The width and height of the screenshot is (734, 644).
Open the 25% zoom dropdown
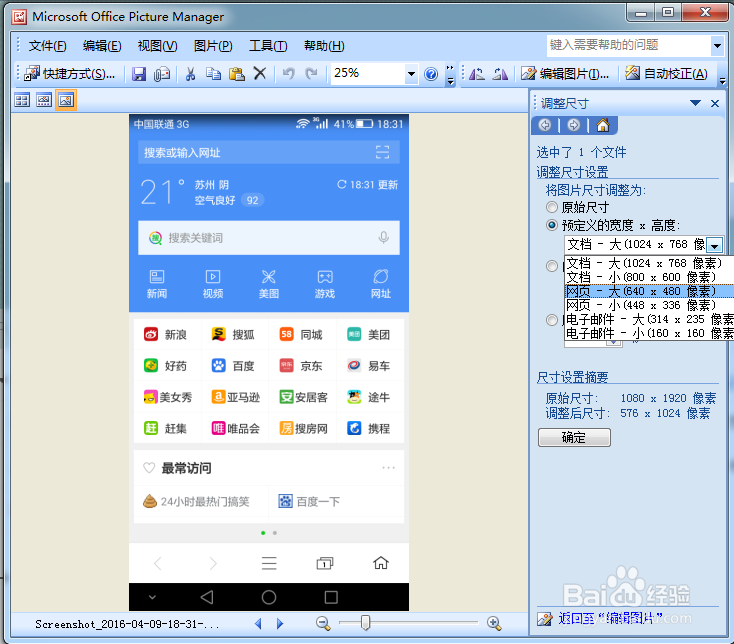click(x=411, y=74)
